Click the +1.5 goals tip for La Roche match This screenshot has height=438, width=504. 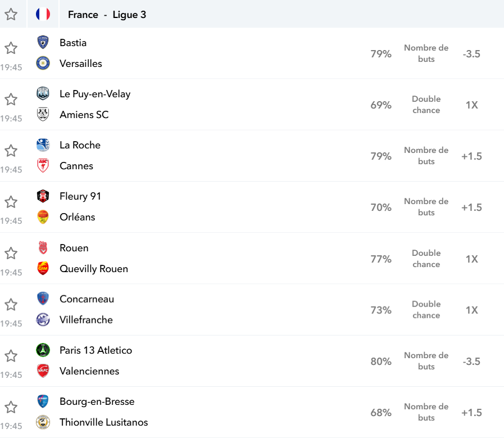(x=471, y=156)
